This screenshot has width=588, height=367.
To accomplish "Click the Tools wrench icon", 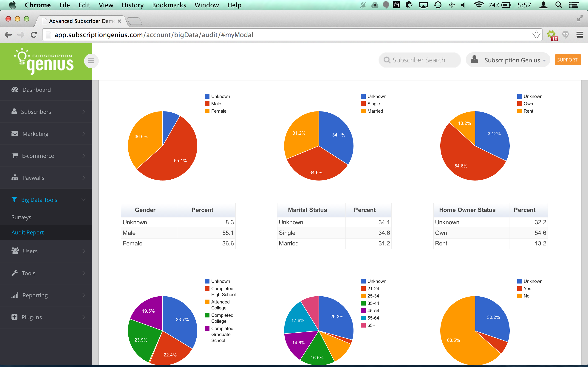I will (x=15, y=273).
